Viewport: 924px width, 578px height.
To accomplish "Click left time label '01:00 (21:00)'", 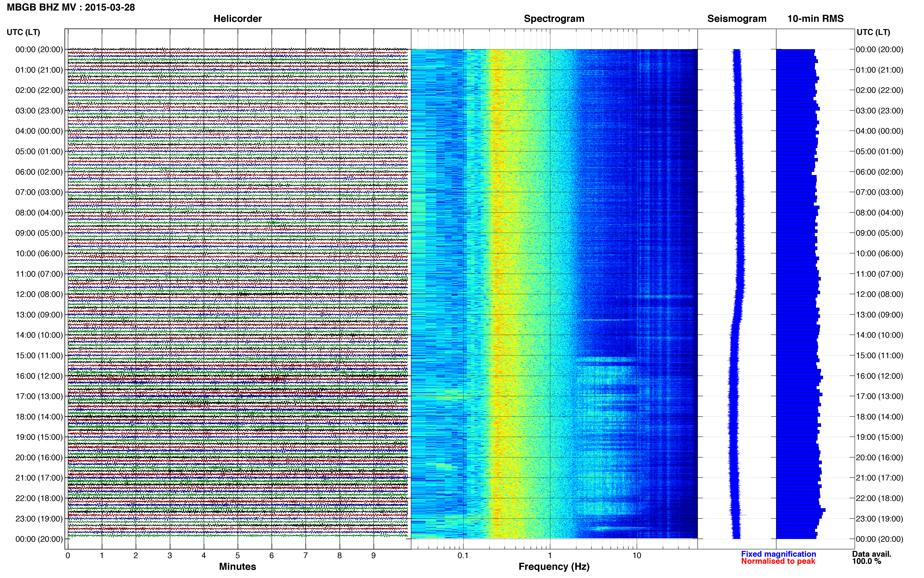I will tap(39, 70).
